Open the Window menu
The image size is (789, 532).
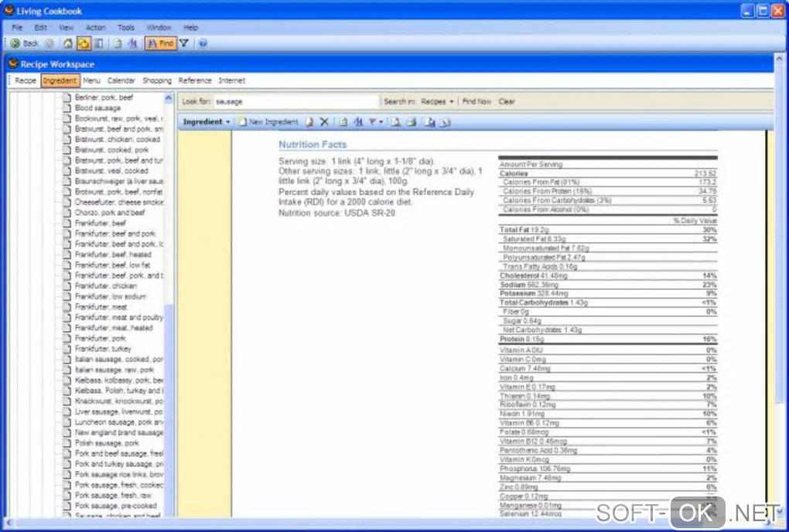click(159, 28)
